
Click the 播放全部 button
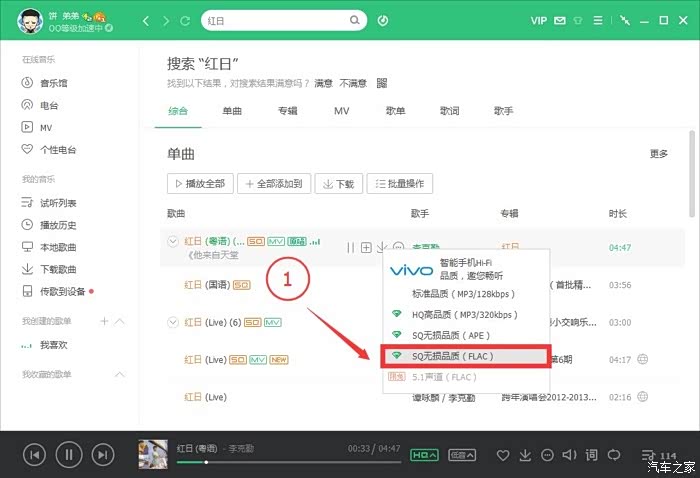click(x=201, y=184)
